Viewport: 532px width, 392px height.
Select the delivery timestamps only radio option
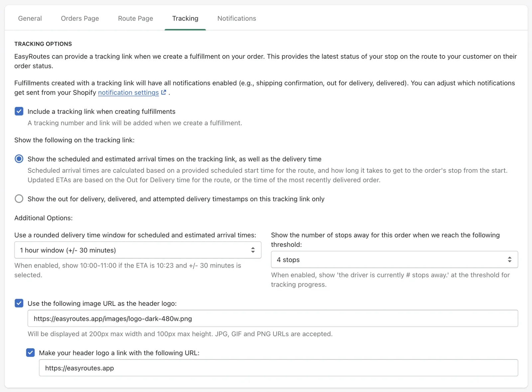click(x=19, y=199)
